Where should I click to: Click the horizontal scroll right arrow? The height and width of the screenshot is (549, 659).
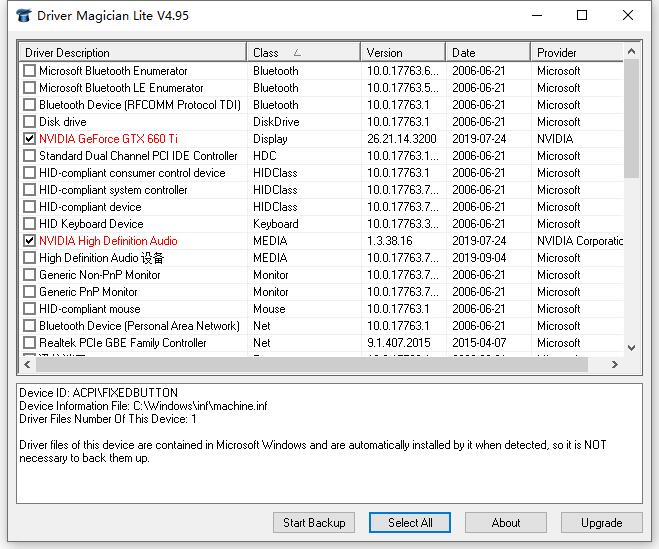tap(614, 364)
